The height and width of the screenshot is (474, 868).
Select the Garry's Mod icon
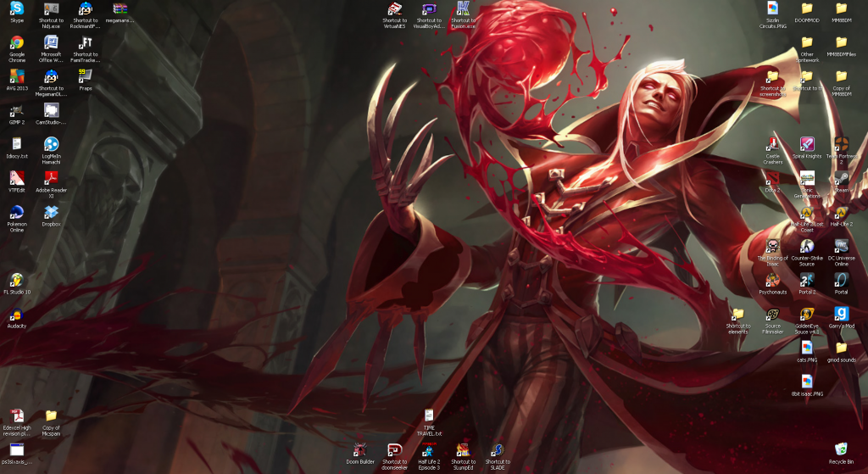point(841,314)
